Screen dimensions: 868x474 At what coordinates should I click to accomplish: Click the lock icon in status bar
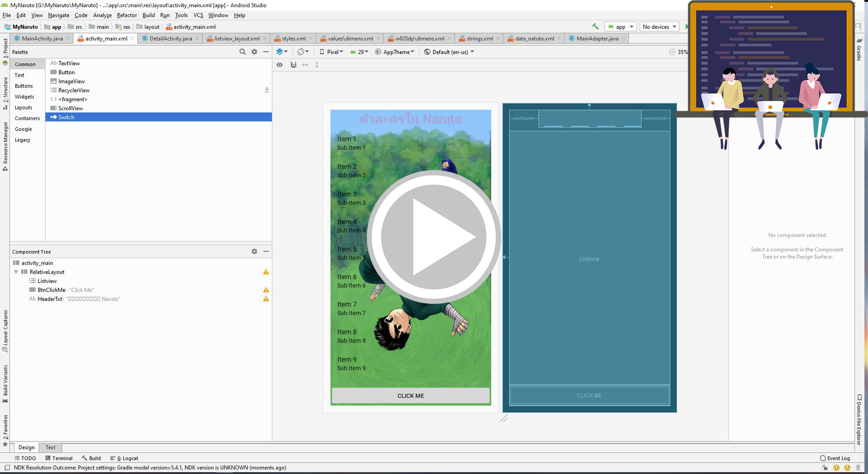[x=825, y=468]
